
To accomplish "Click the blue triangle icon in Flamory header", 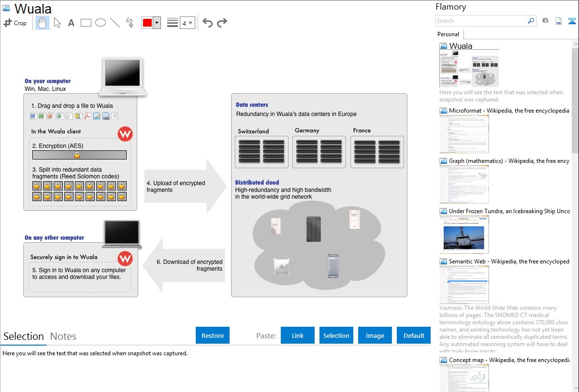I will point(572,21).
